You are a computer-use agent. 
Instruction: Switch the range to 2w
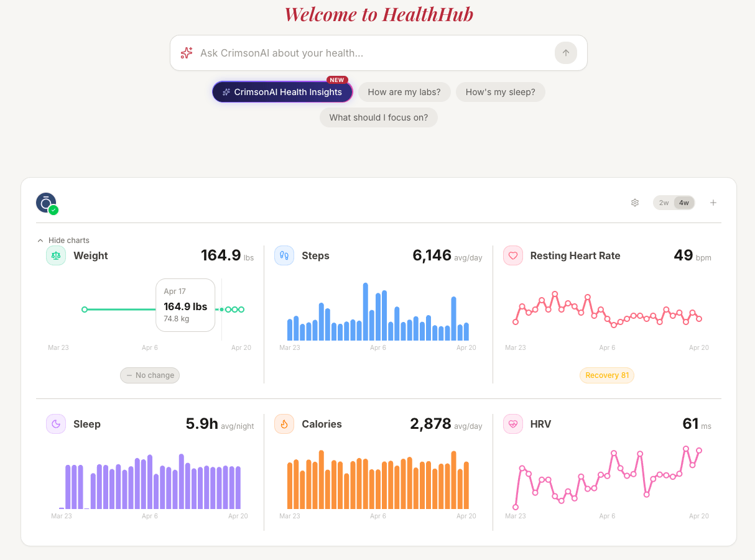664,203
